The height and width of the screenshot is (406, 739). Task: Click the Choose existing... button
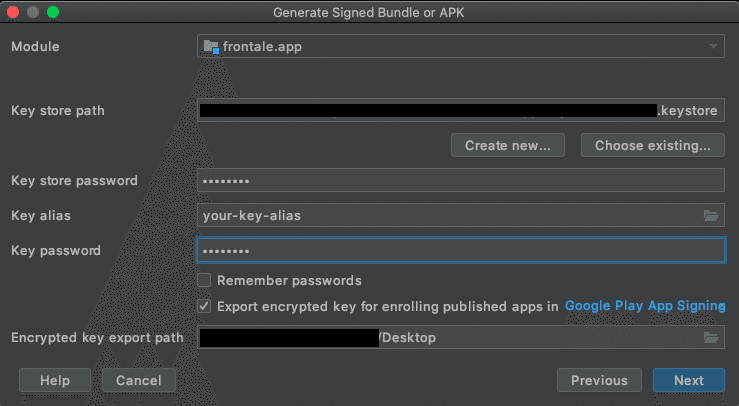coord(652,145)
